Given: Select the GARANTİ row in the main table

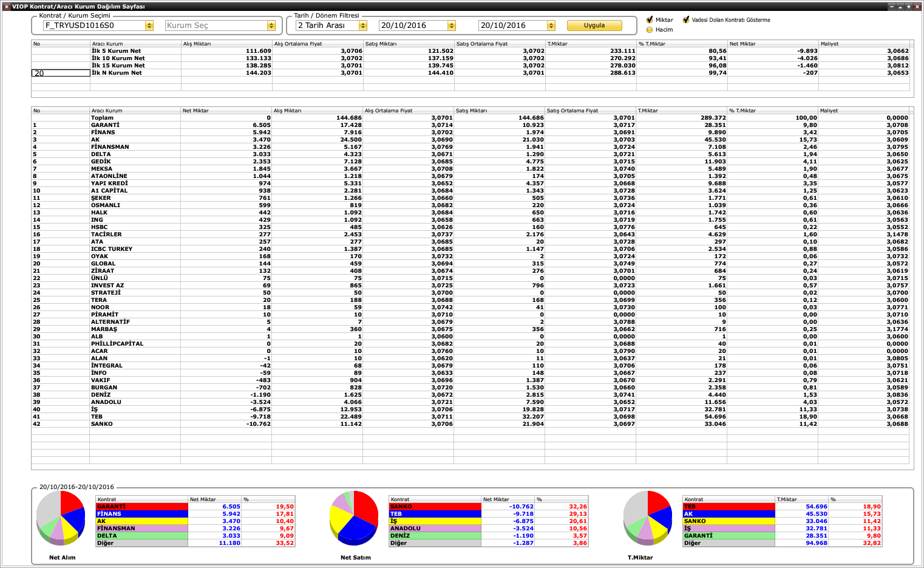Looking at the screenshot, I should 470,125.
